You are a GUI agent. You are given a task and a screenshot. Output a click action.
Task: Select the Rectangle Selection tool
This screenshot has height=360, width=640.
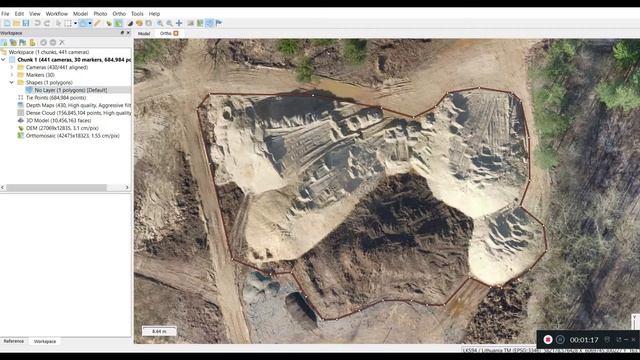click(x=68, y=23)
